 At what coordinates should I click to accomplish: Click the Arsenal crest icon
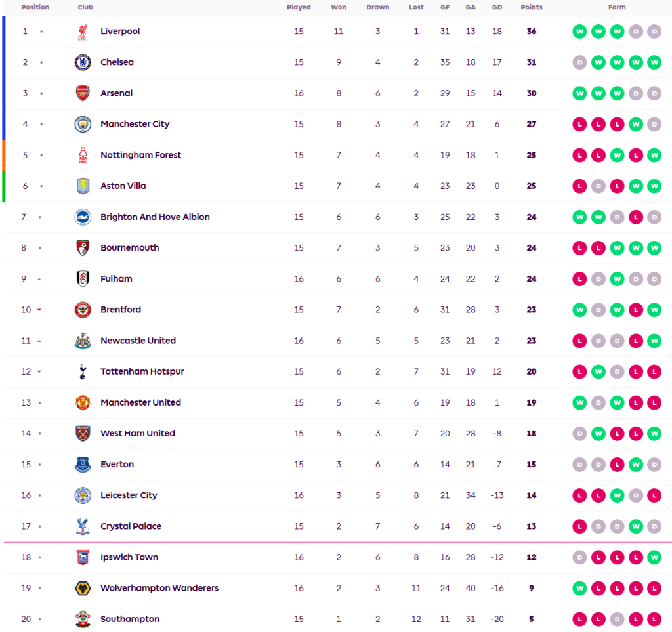pyautogui.click(x=82, y=93)
